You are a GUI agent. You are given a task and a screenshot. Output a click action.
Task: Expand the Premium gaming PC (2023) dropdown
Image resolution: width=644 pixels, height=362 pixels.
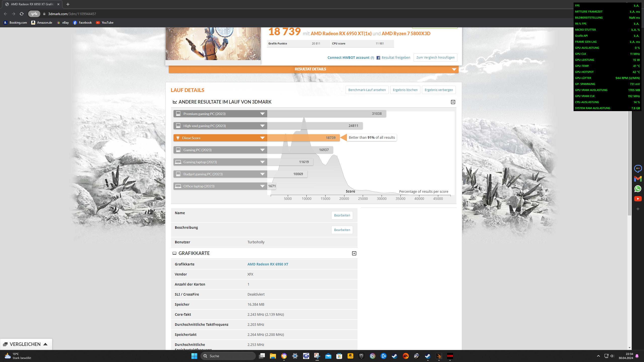(x=262, y=114)
